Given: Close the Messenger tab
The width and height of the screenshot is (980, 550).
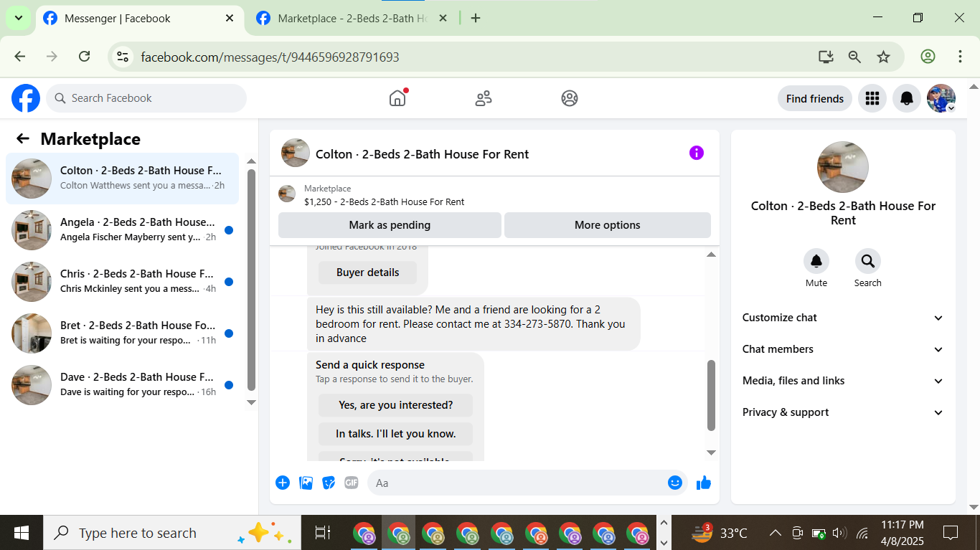Looking at the screenshot, I should (230, 19).
